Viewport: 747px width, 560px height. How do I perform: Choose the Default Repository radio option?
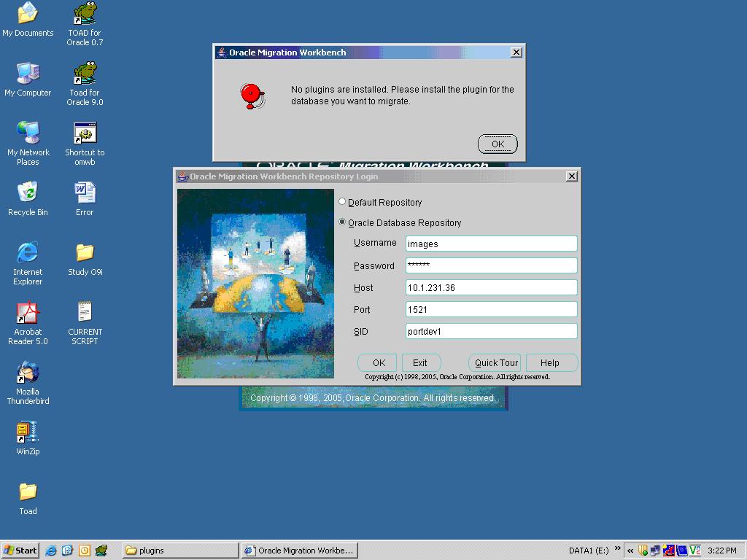point(342,201)
